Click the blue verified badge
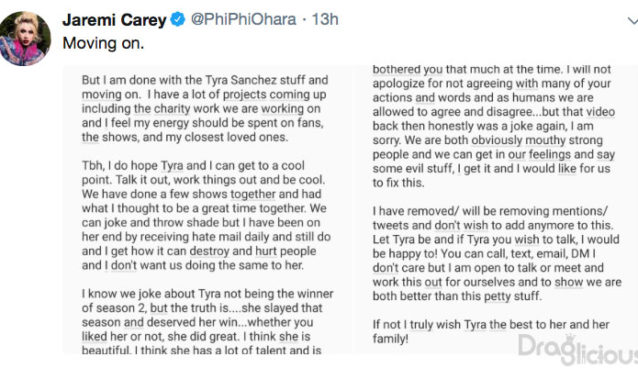 (x=178, y=19)
